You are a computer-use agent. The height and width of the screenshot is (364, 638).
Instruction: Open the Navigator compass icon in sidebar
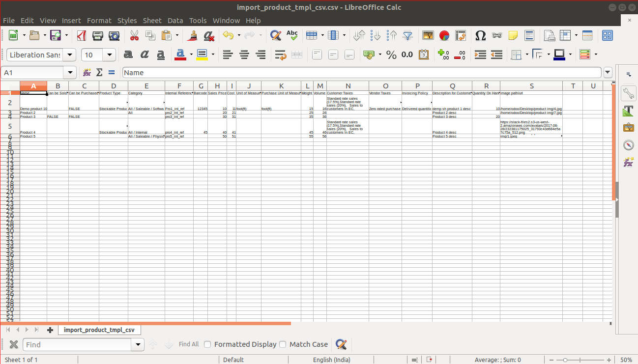click(x=628, y=145)
